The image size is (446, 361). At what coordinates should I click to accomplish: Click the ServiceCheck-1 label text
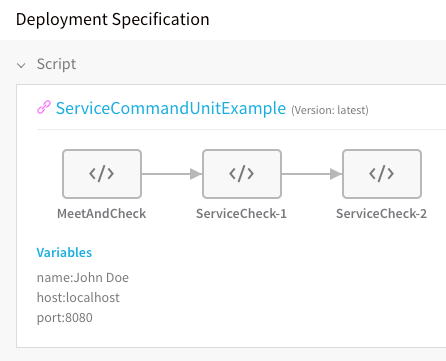click(x=241, y=214)
